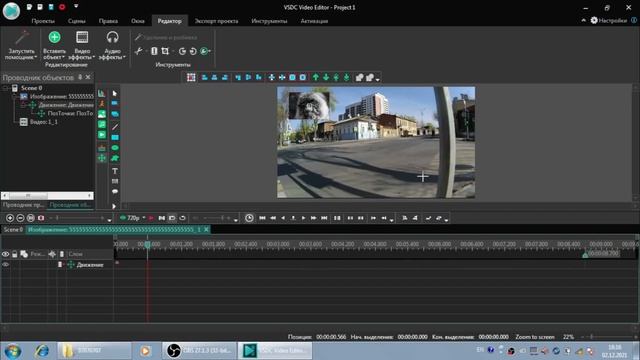This screenshot has height=360, width=640.
Task: Toggle loop playback icon in timeline toolbar
Action: [x=182, y=218]
